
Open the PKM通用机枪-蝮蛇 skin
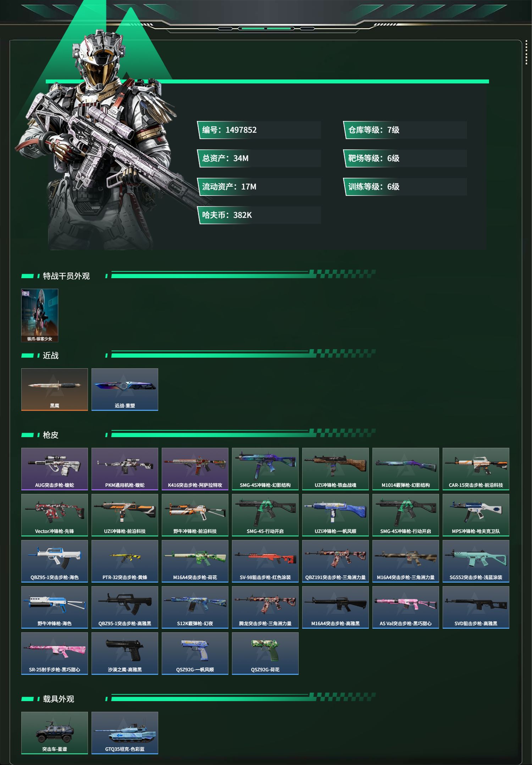tap(125, 469)
